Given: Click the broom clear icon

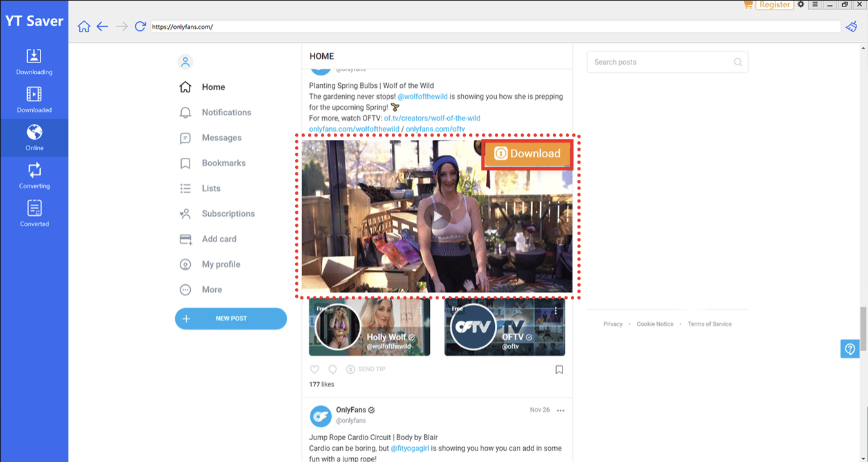Looking at the screenshot, I should (852, 26).
